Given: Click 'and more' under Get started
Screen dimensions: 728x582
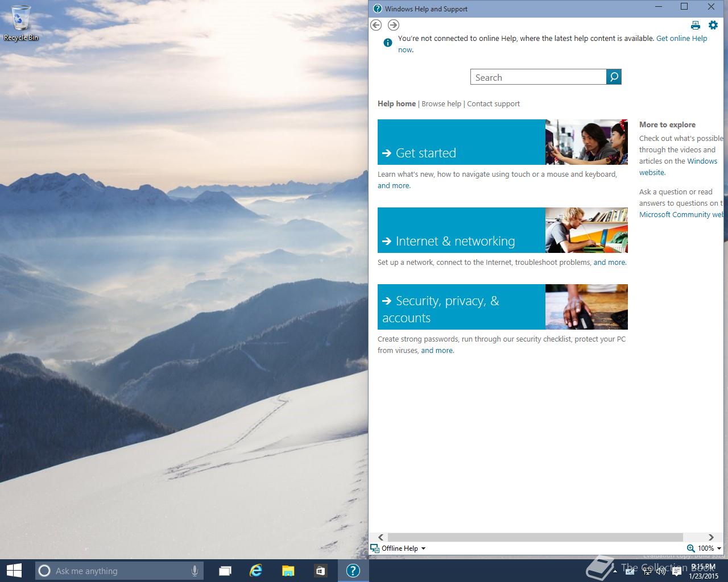Looking at the screenshot, I should (x=394, y=185).
